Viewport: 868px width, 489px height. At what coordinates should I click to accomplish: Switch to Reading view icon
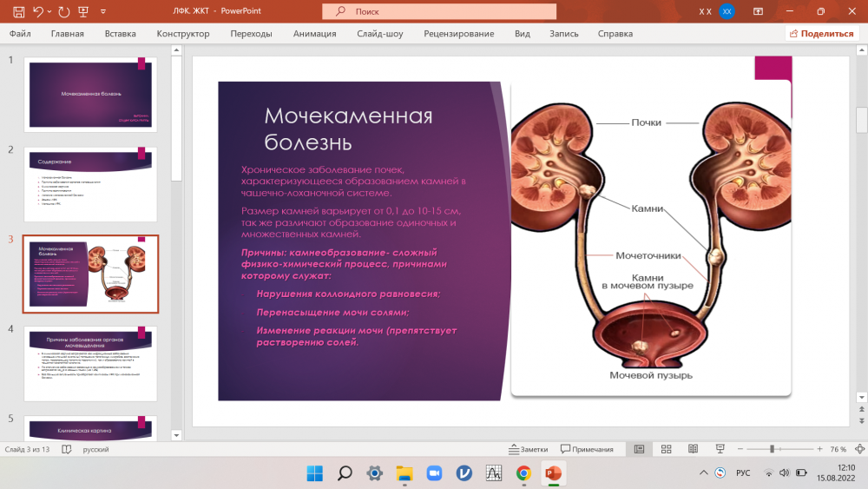[x=694, y=449]
